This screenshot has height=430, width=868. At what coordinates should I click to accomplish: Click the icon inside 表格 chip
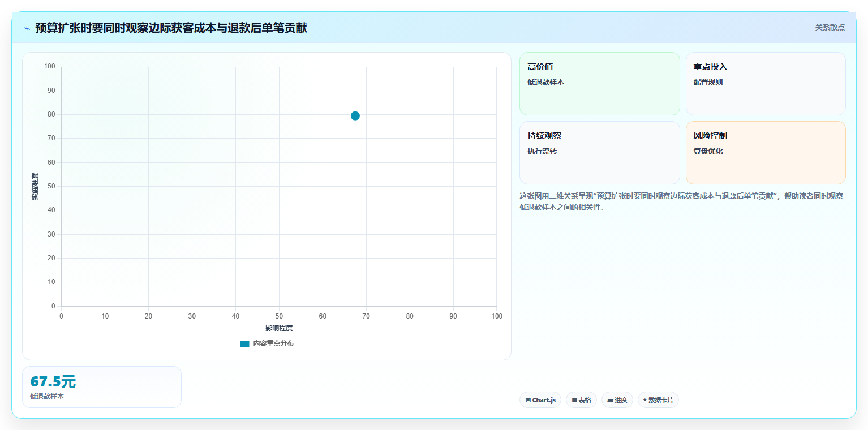tap(574, 400)
